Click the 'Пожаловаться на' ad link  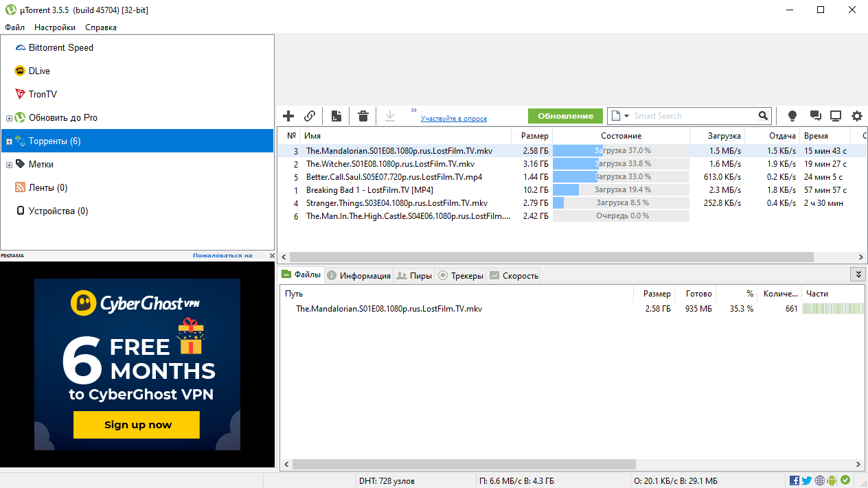(222, 255)
